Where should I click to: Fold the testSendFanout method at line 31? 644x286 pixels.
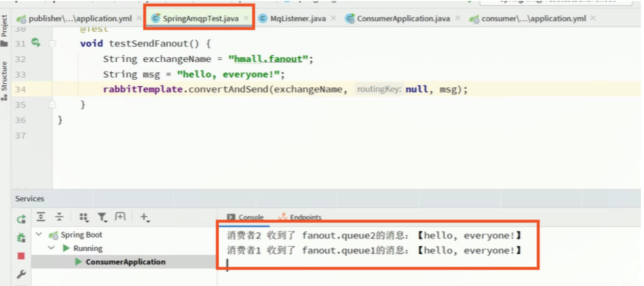(52, 44)
